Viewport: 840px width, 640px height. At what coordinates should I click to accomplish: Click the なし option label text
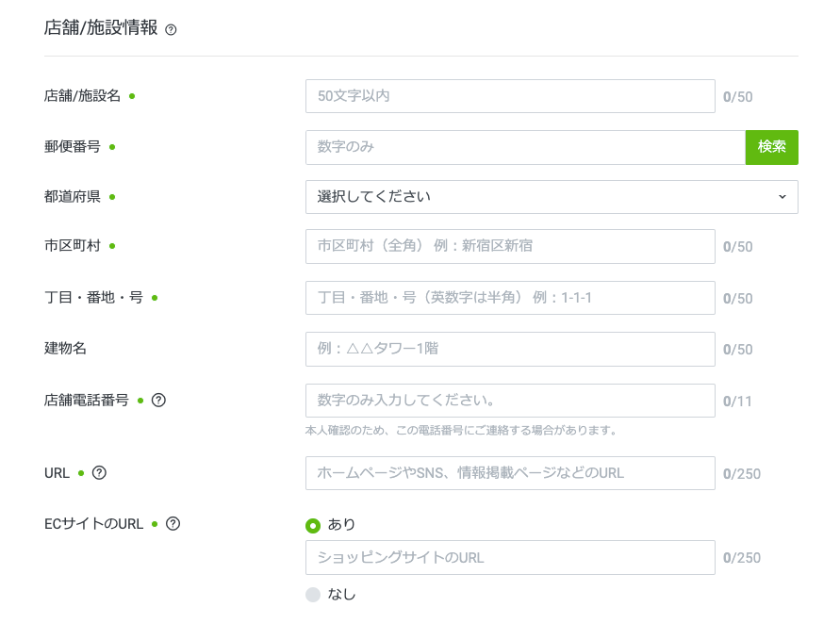341,595
